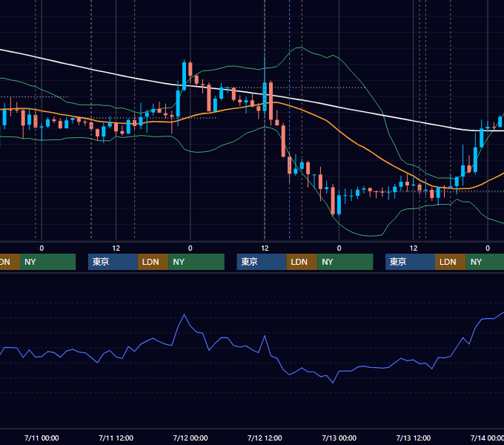Screen dimensions: 504x445
Task: Click the 7/13 12:00 date label
Action: tap(414, 438)
